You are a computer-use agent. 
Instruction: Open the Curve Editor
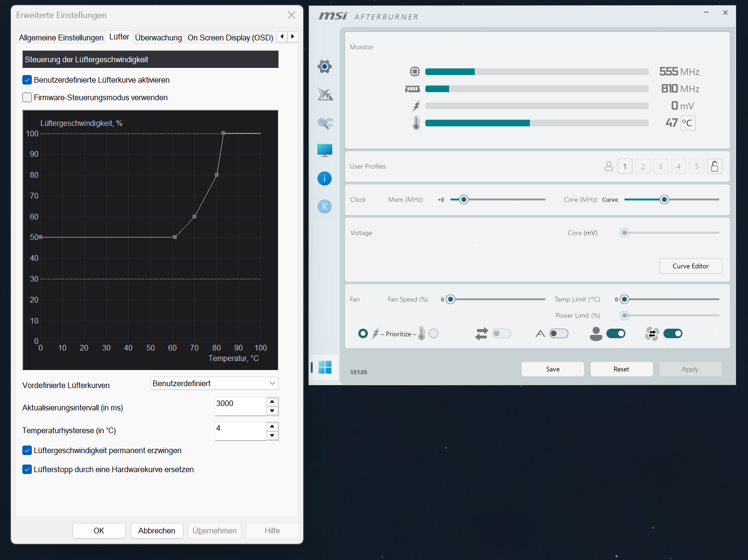pos(690,266)
